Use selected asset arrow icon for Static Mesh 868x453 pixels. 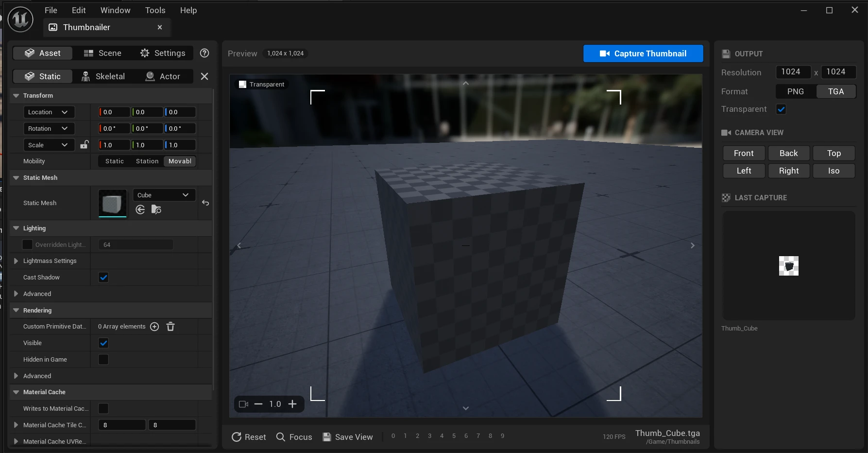coord(140,209)
